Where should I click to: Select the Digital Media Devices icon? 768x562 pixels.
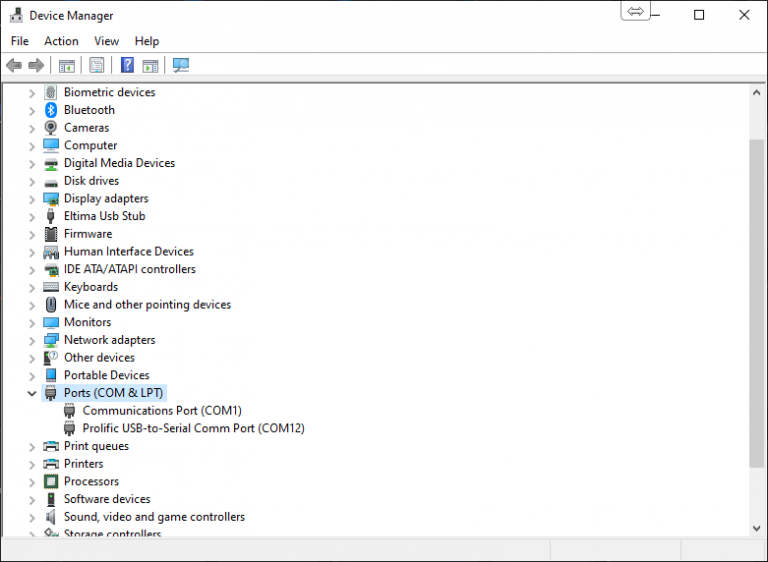click(50, 163)
